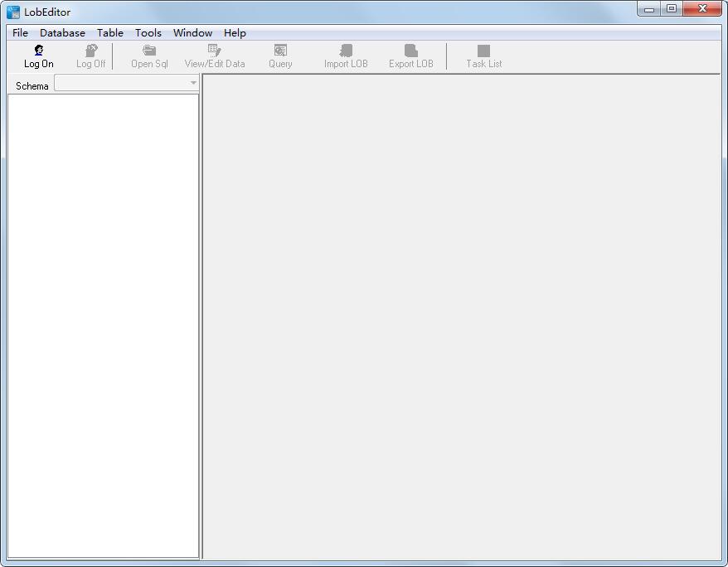The image size is (728, 567).
Task: Click the Log On button label
Action: coord(37,63)
